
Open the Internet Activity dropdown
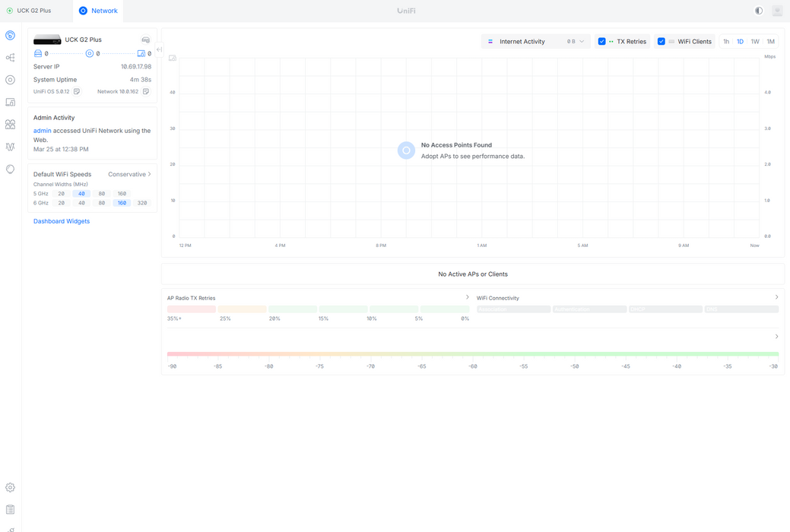click(535, 41)
